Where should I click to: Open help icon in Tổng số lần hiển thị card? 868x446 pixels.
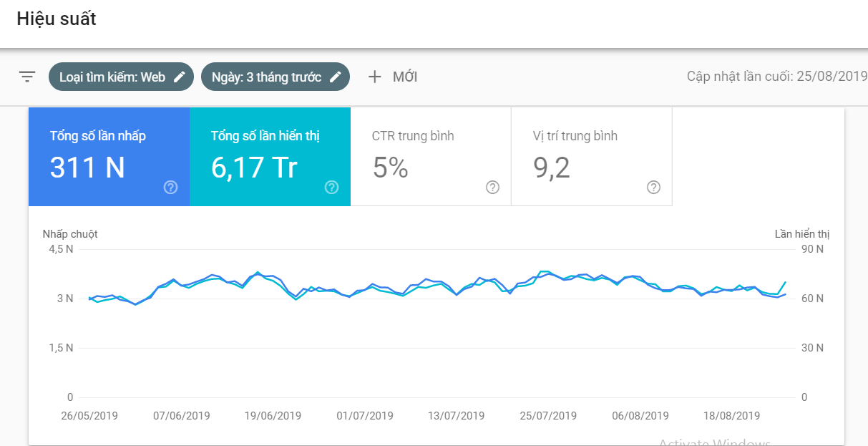[x=331, y=188]
